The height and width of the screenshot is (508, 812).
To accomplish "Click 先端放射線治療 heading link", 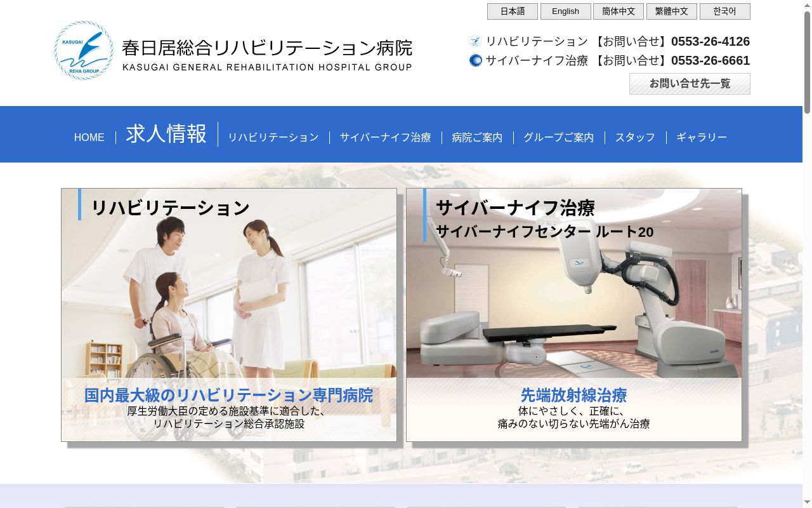I will (574, 395).
